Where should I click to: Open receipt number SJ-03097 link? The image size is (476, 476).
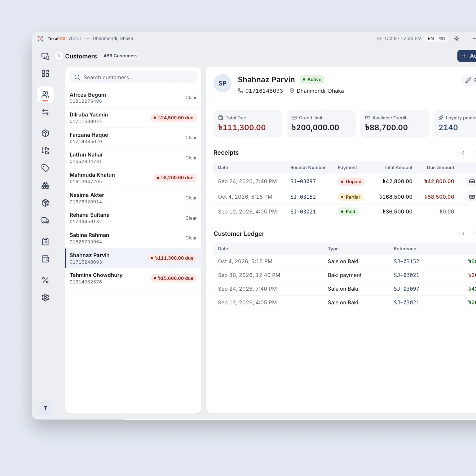pos(303,181)
